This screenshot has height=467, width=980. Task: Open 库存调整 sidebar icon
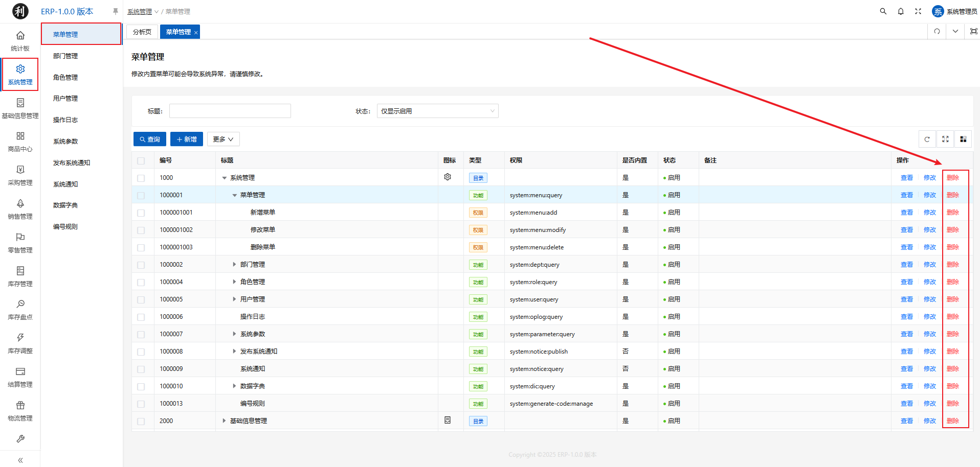(20, 338)
